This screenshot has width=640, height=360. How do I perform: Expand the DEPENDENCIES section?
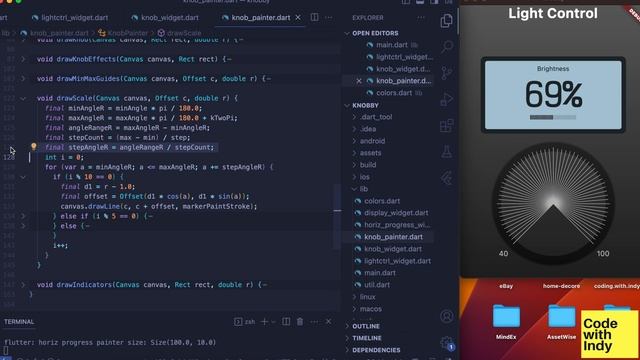coord(376,350)
